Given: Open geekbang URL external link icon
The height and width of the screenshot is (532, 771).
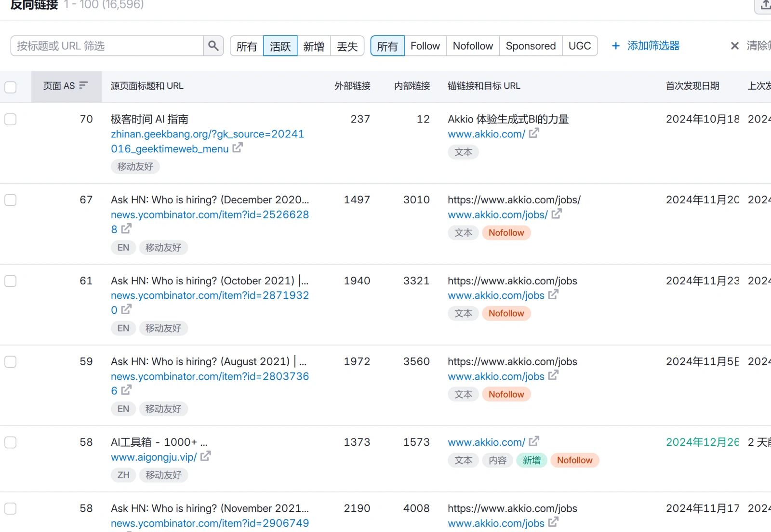Looking at the screenshot, I should pyautogui.click(x=238, y=148).
